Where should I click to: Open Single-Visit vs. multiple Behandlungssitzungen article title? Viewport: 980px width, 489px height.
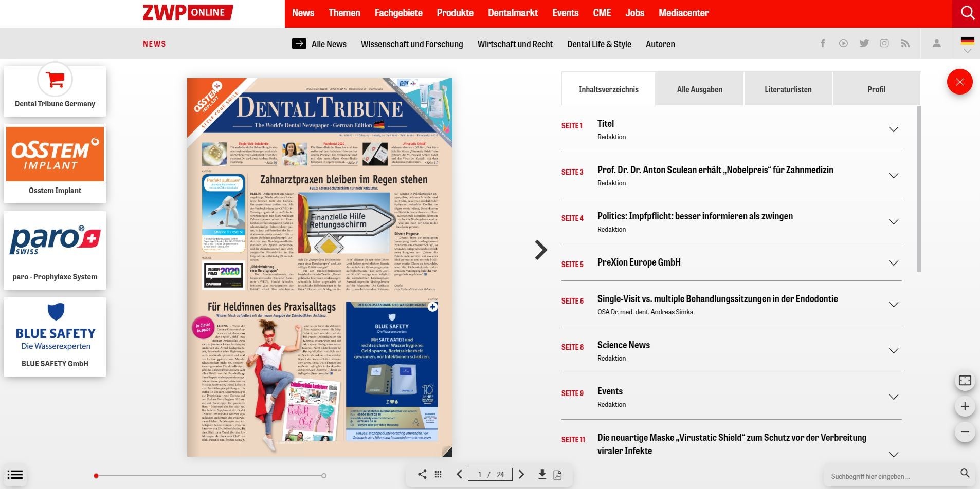[x=717, y=298]
